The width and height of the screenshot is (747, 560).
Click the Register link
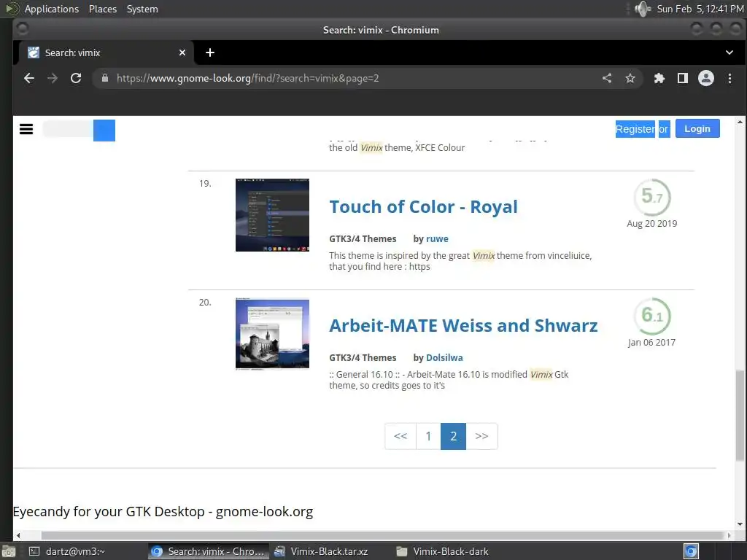click(x=635, y=129)
